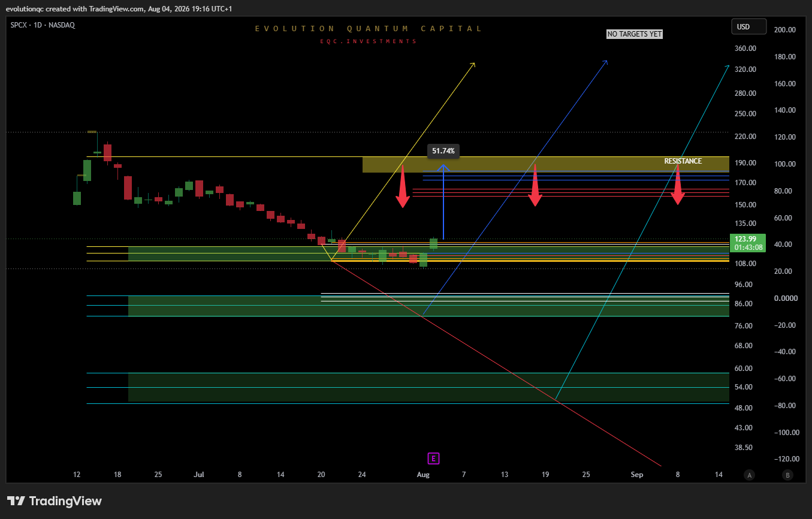The width and height of the screenshot is (812, 519).
Task: Click the Jul label on the time axis
Action: coord(199,475)
